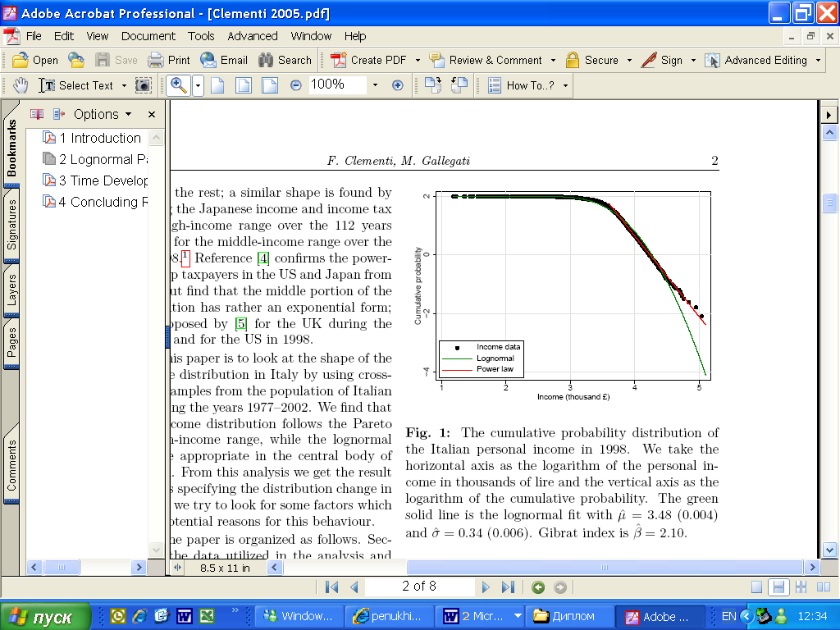Open the Comments tab
840x630 pixels.
click(x=11, y=465)
